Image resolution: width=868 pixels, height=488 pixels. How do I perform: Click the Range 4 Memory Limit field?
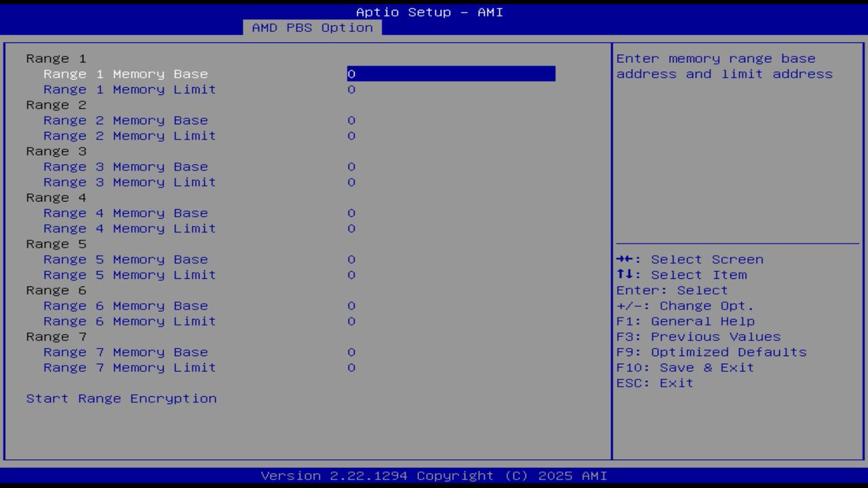129,228
